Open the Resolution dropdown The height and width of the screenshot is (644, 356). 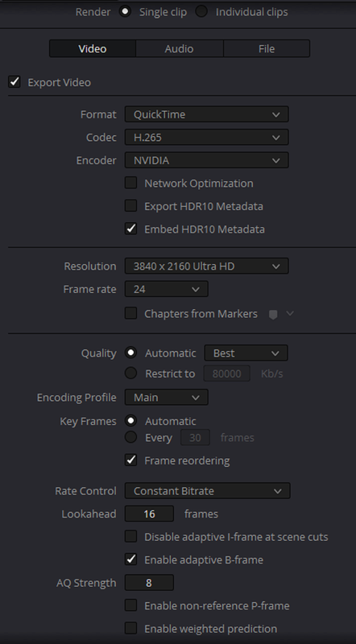[x=207, y=266]
